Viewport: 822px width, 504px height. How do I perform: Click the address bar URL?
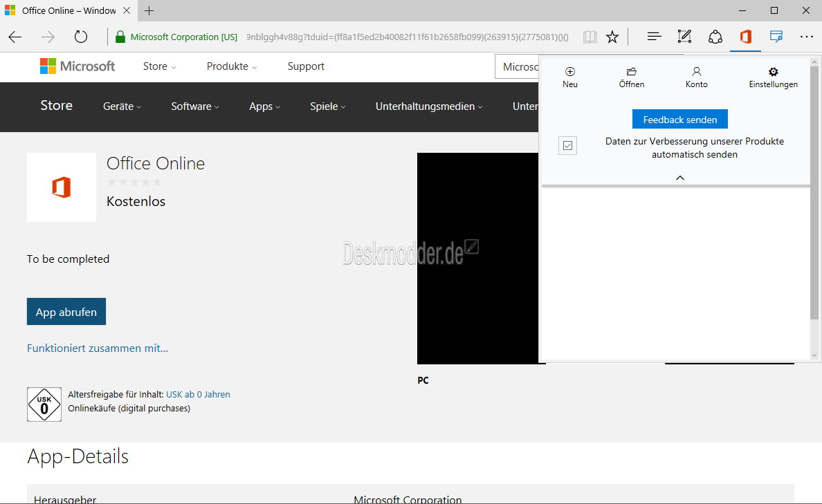click(x=407, y=37)
